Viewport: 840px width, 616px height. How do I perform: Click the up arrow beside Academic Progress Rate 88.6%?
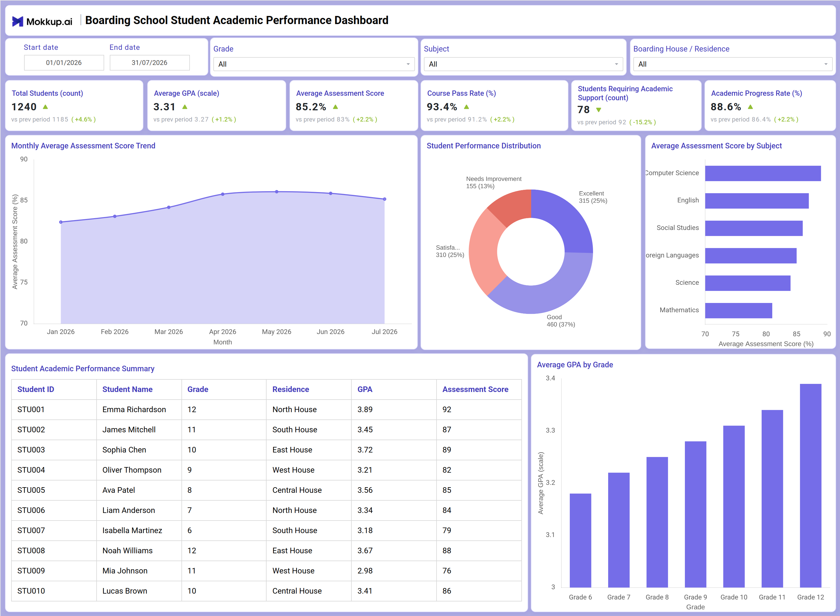coord(750,107)
